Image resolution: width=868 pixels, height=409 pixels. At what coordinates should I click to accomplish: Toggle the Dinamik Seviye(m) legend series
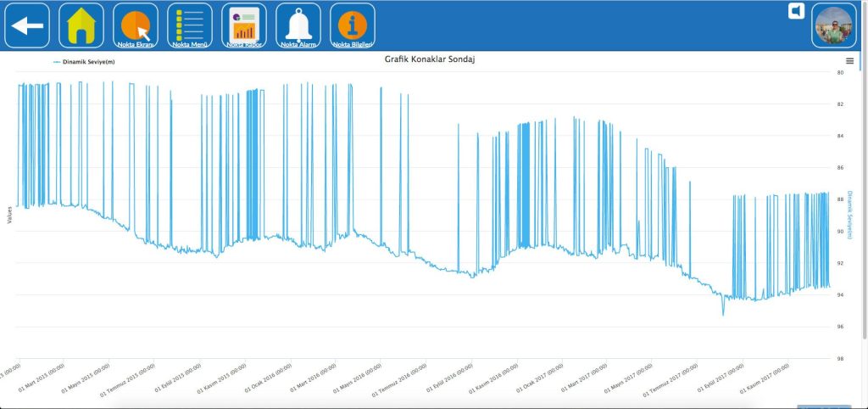click(84, 62)
